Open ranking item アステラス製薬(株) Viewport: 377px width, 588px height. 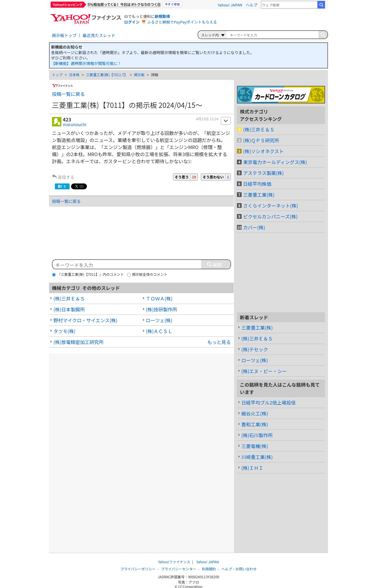click(263, 173)
